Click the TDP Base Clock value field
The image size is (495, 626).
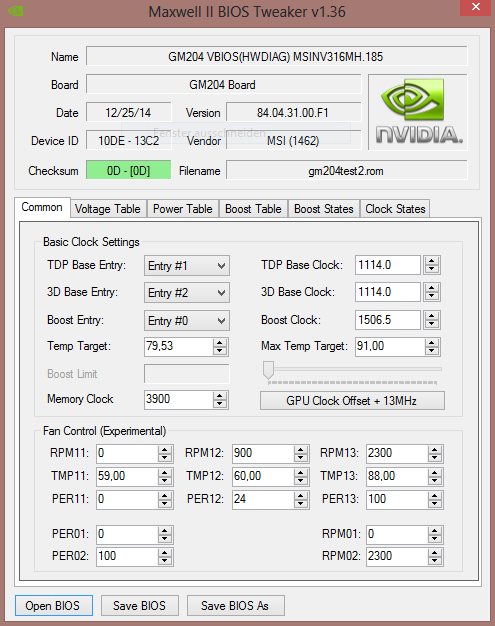[x=388, y=265]
